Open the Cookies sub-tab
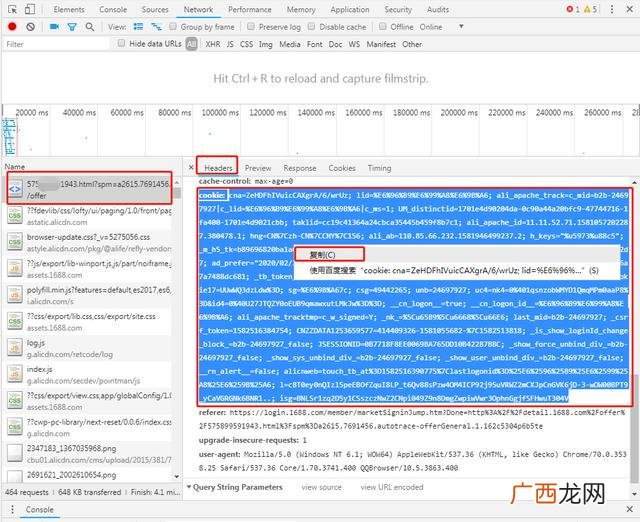Viewport: 640px width, 522px height. pyautogui.click(x=342, y=168)
